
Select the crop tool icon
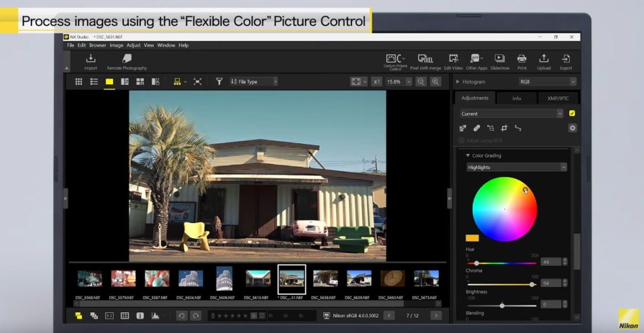[x=504, y=128]
